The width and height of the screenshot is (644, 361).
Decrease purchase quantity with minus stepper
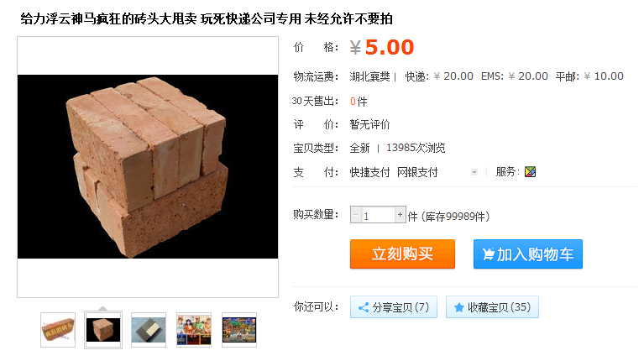(x=356, y=215)
